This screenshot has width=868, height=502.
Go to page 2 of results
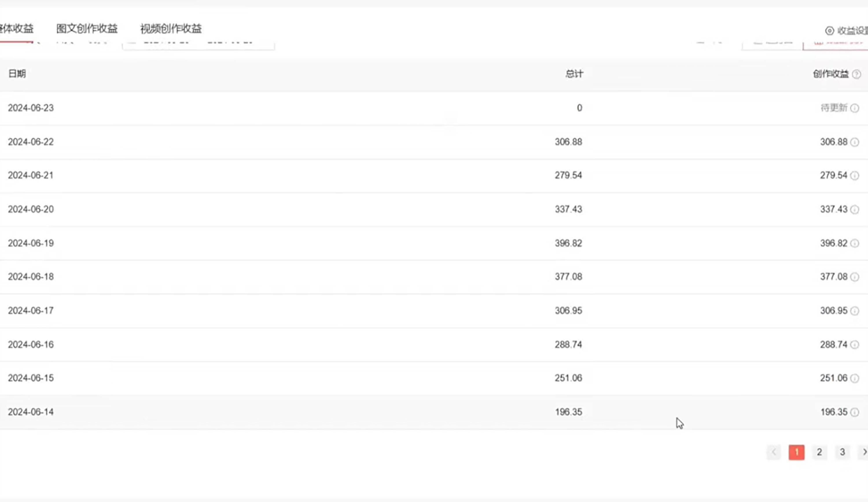[x=819, y=452]
